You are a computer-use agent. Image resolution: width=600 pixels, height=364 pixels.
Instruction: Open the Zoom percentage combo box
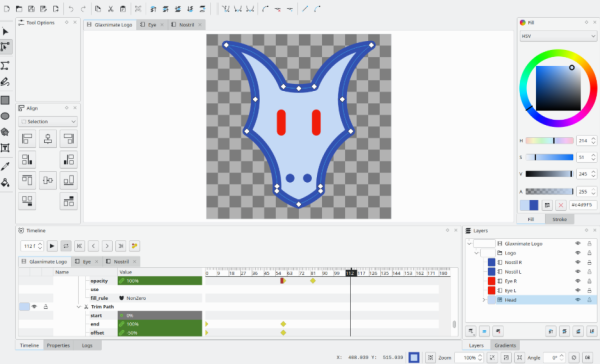470,357
